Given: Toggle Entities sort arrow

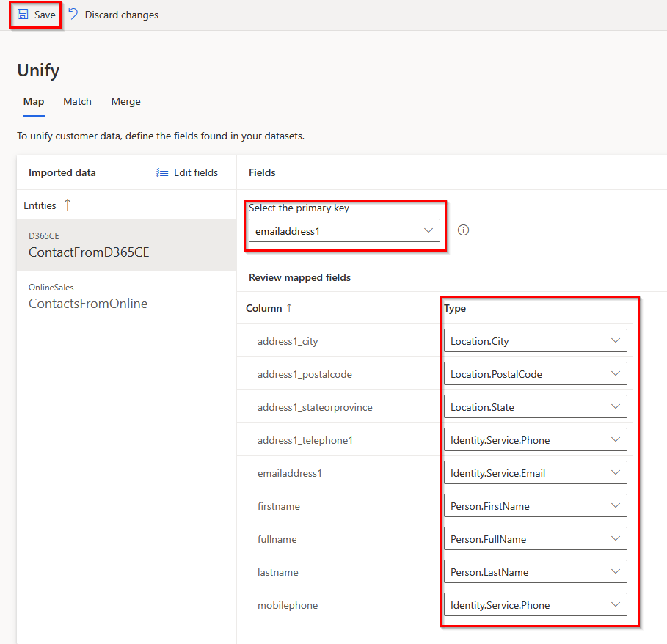Looking at the screenshot, I should point(68,205).
